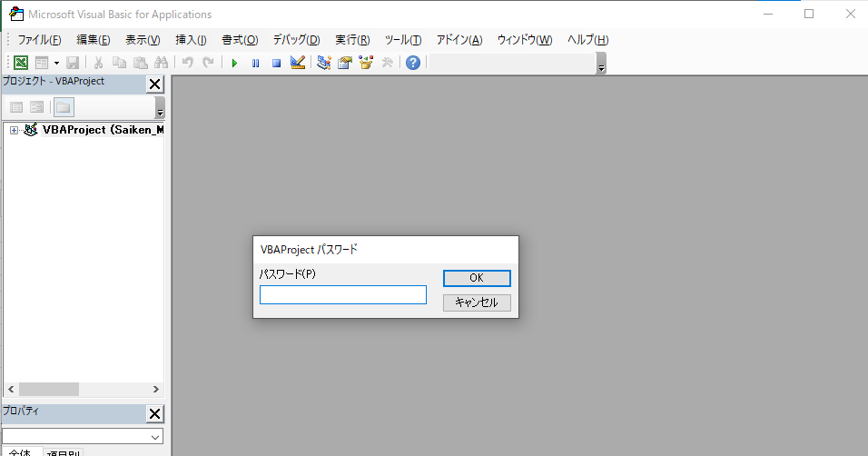
Task: Click the パスワード(P) input field
Action: click(343, 295)
